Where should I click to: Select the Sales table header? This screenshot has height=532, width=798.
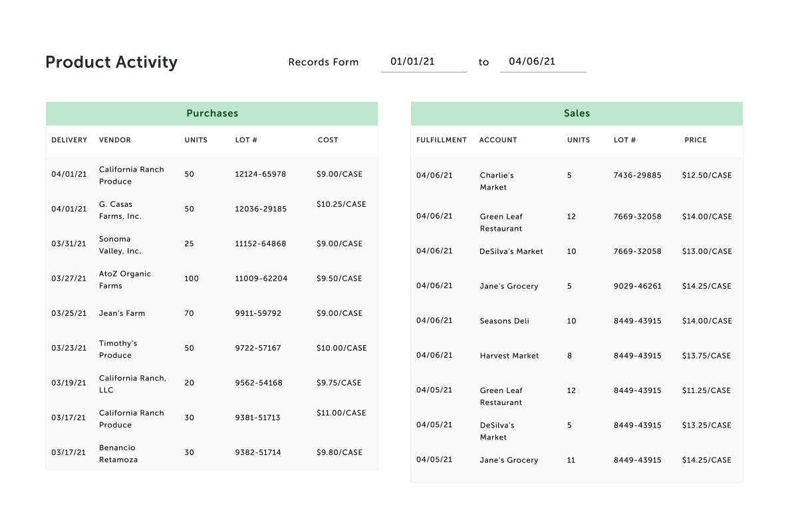(577, 113)
